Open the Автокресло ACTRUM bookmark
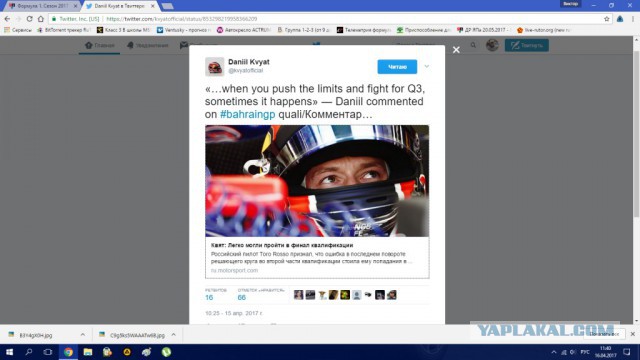Viewport: 640px width, 360px height. click(x=244, y=30)
